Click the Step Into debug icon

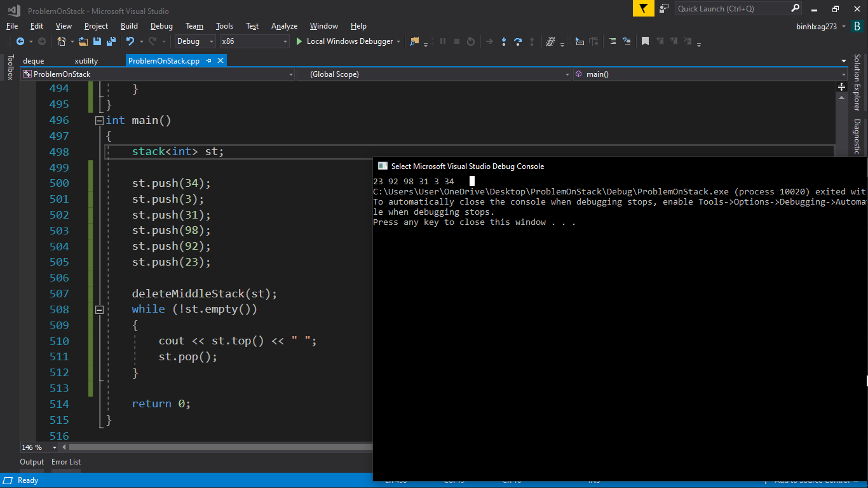point(503,41)
